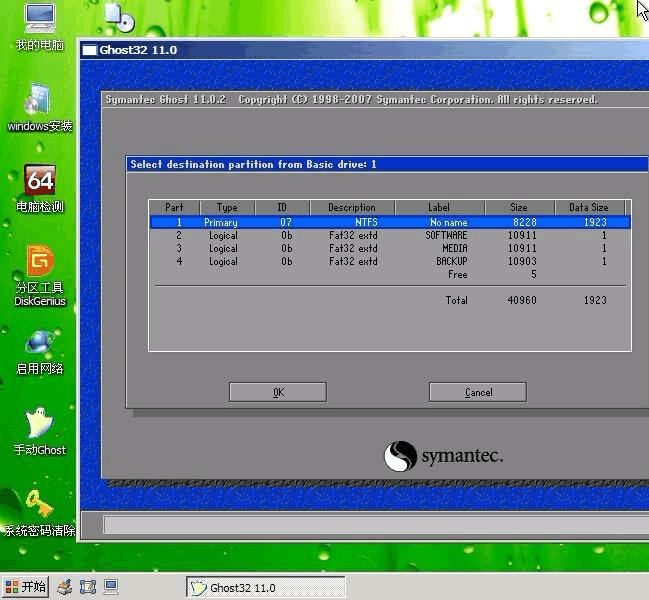This screenshot has height=600, width=649.
Task: Click the Ghost32 11.0 title bar text
Action: [138, 50]
